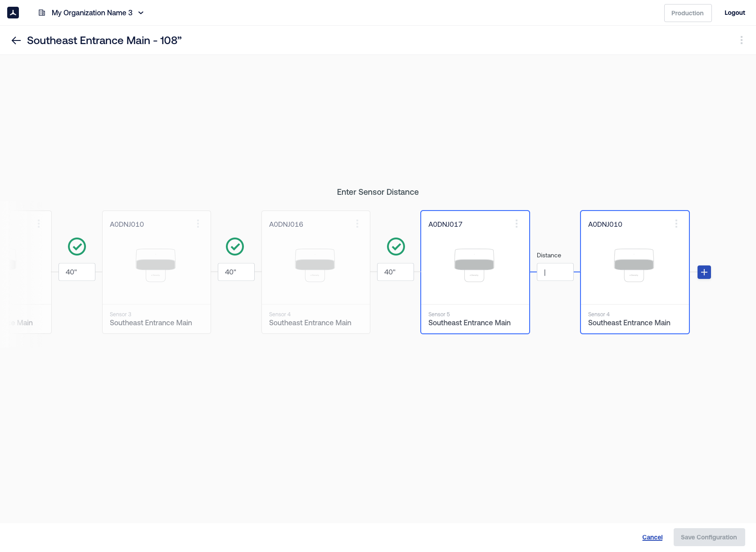Select the sensor image on the A0DNJ017 card
Viewport: 756px width, 552px height.
coord(474,265)
